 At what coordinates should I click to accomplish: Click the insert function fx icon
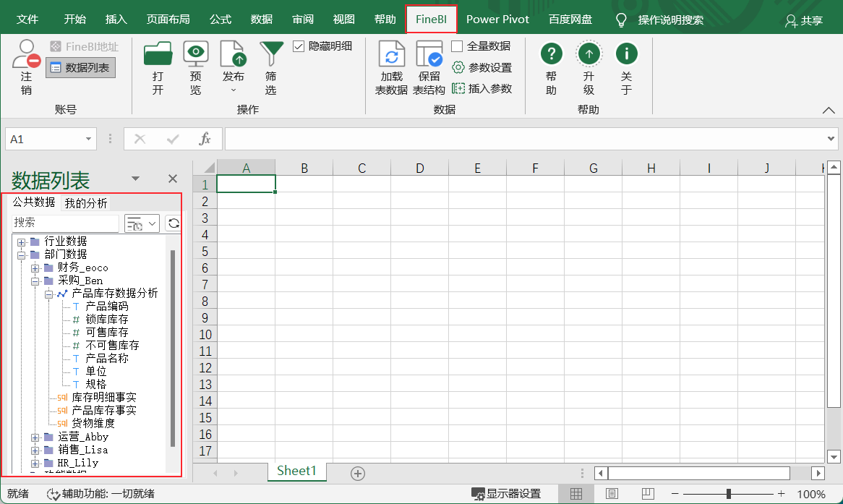pos(205,140)
